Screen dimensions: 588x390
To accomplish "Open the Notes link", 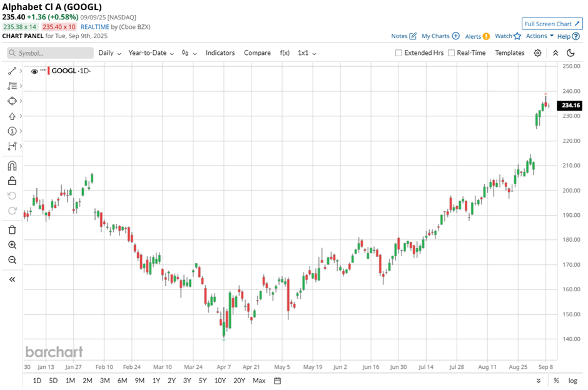I will [403, 36].
